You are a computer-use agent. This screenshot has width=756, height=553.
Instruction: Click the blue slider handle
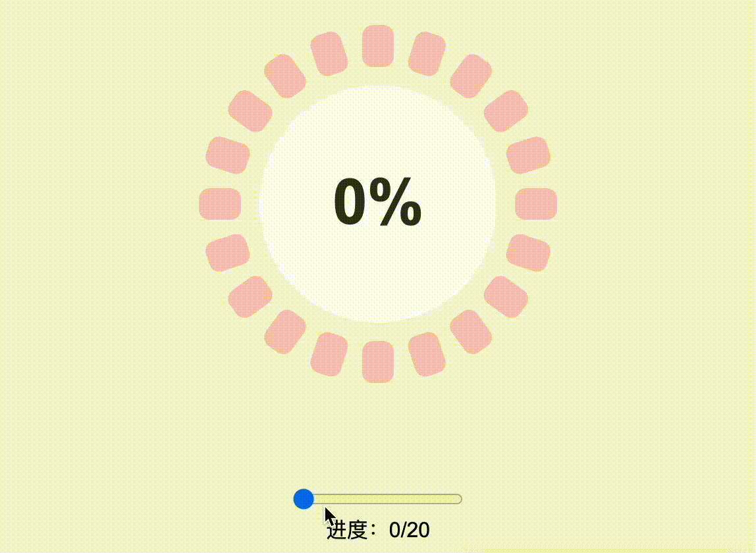pos(304,499)
